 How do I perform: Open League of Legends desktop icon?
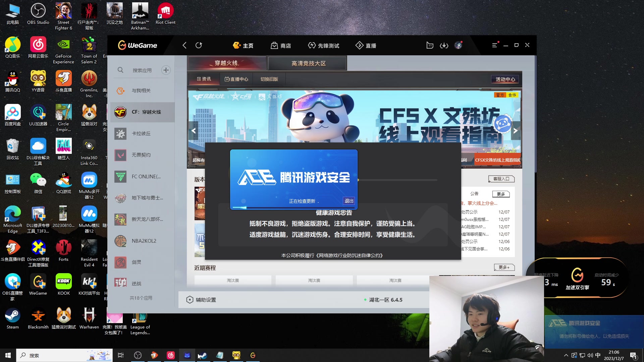point(140,323)
